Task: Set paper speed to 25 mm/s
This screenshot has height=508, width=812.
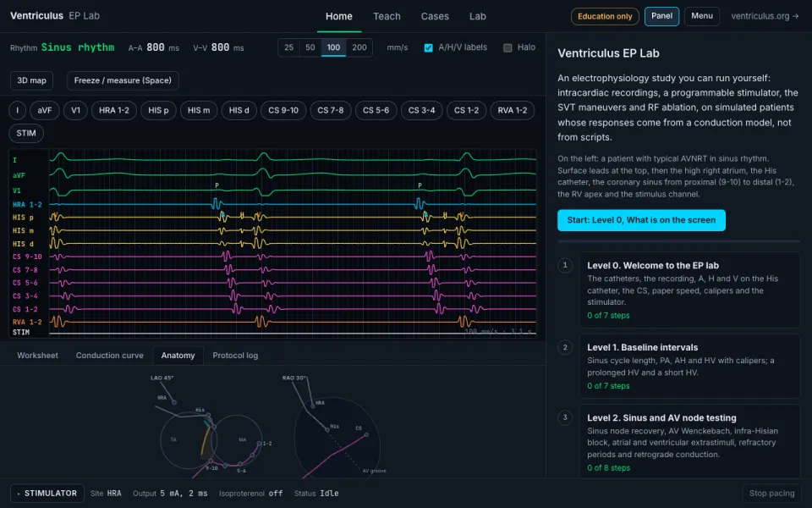Action: (289, 47)
